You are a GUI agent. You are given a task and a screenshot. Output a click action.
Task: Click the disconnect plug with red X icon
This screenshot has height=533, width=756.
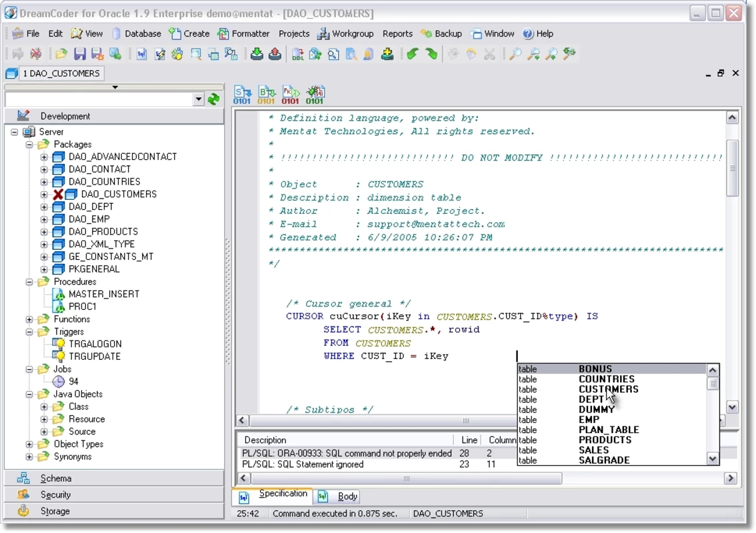point(36,54)
